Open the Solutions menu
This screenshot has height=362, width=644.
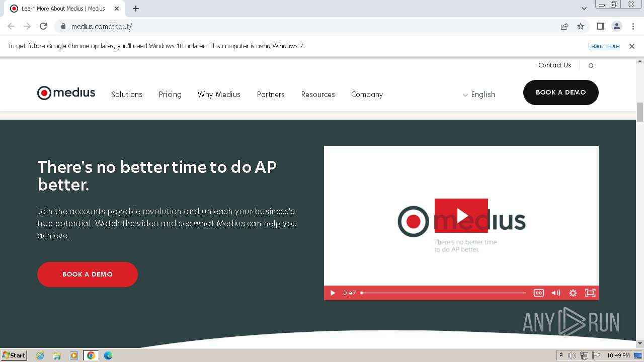point(127,95)
